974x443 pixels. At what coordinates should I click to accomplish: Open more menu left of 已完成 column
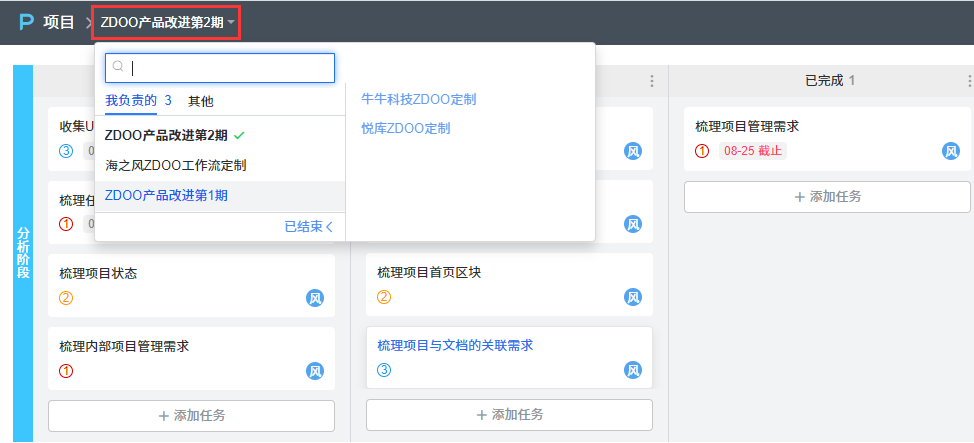[652, 81]
